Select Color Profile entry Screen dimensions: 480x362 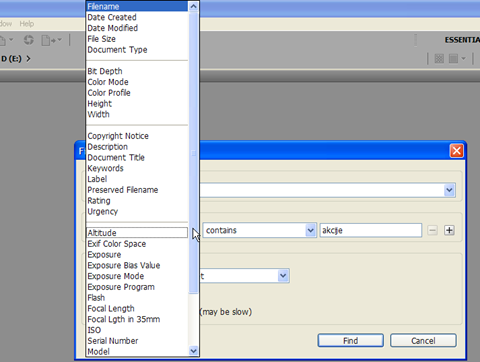(x=137, y=93)
